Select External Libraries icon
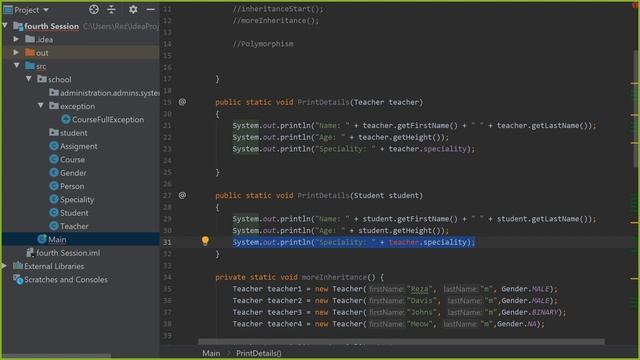The height and width of the screenshot is (360, 640). [18, 266]
